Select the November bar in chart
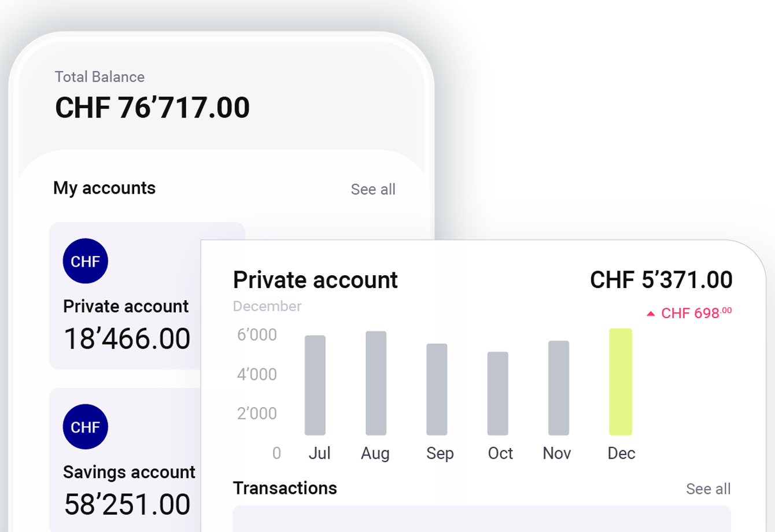Screen dimensions: 775x532 coord(559,388)
